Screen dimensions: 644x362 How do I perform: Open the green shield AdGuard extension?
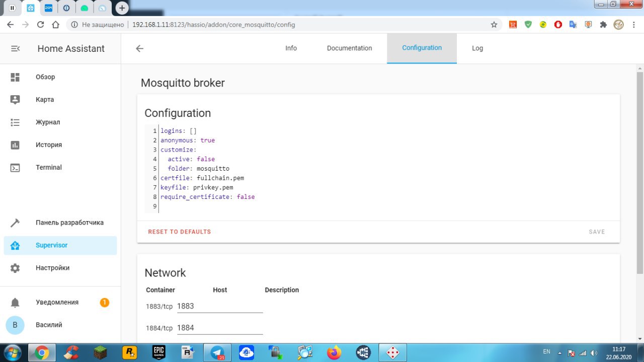528,24
